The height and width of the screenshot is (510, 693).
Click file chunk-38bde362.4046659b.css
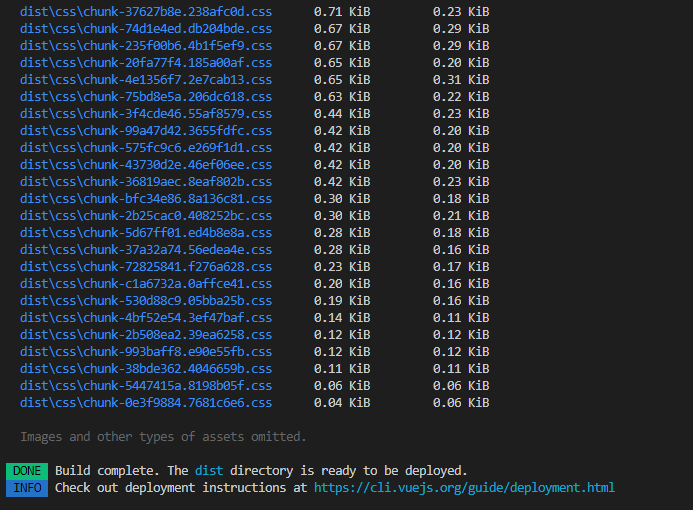[146, 369]
